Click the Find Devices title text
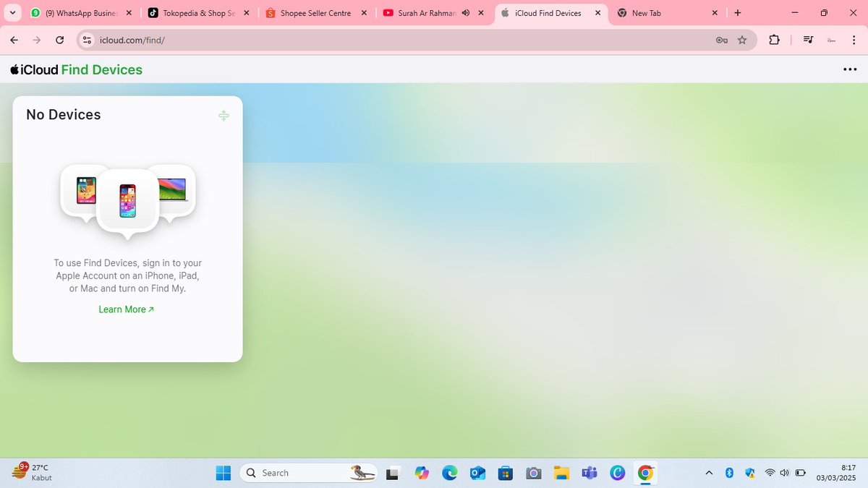Image resolution: width=868 pixels, height=488 pixels. [102, 69]
